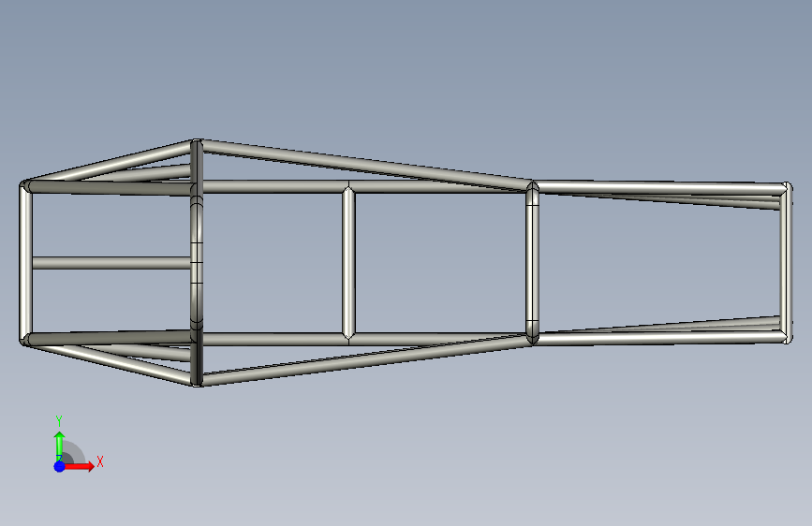Image resolution: width=812 pixels, height=526 pixels.
Task: Select the tall dark vertical tube at widest section
Action: pyautogui.click(x=197, y=262)
